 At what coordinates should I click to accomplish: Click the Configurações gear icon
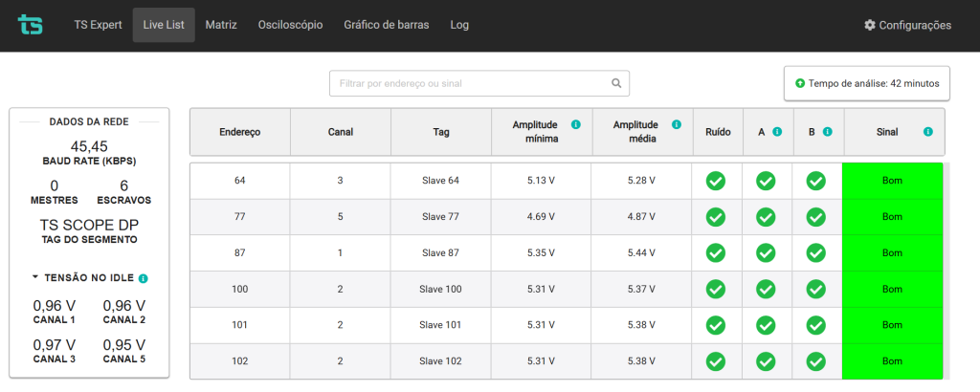[869, 25]
